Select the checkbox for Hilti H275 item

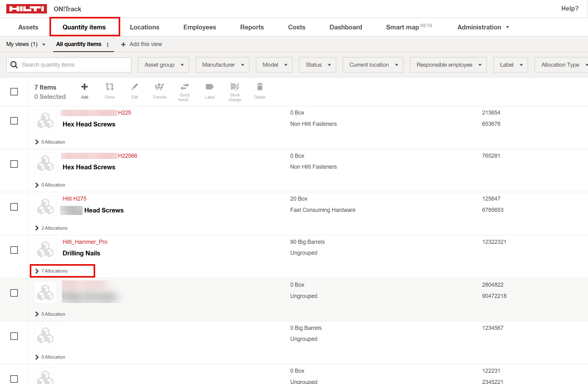click(14, 207)
